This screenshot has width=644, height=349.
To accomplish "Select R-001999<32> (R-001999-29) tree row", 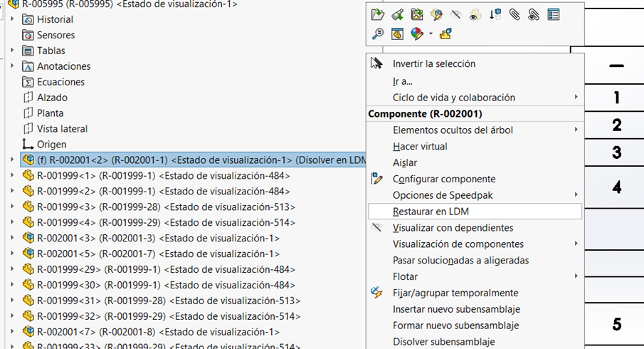I will (x=162, y=316).
